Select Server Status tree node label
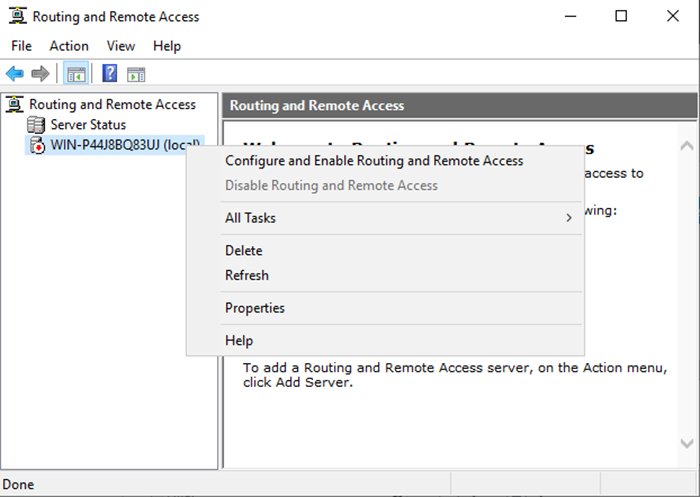700x497 pixels. point(88,125)
